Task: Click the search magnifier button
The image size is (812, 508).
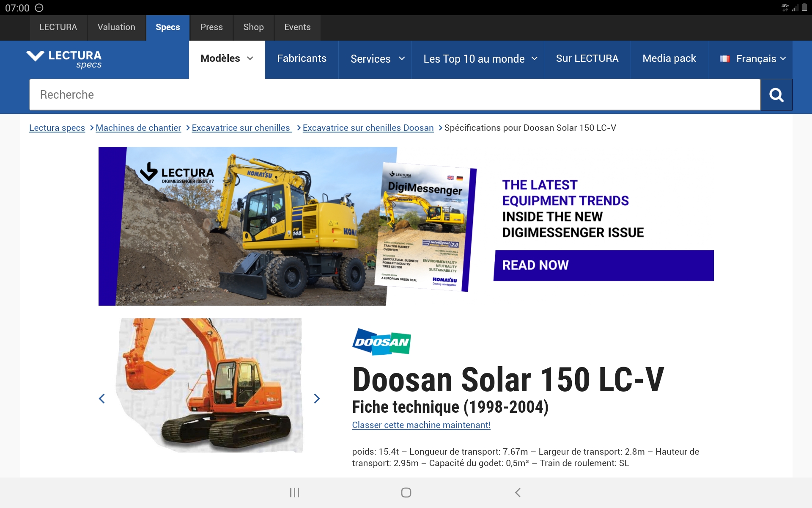Action: point(776,95)
